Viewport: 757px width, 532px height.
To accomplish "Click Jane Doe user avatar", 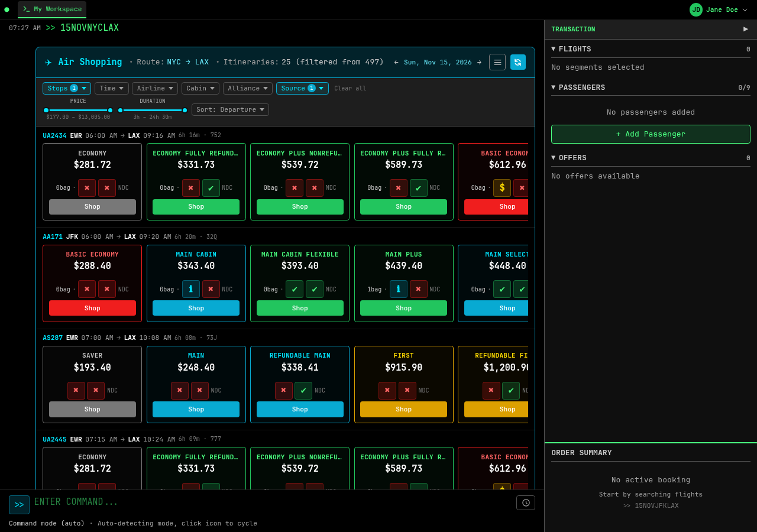I will coord(696,9).
